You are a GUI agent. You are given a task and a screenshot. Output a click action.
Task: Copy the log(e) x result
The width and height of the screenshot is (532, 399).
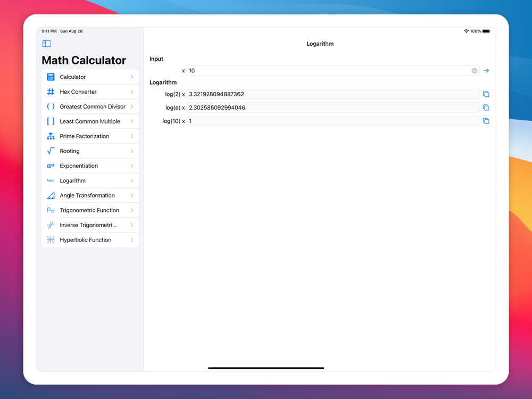[486, 107]
